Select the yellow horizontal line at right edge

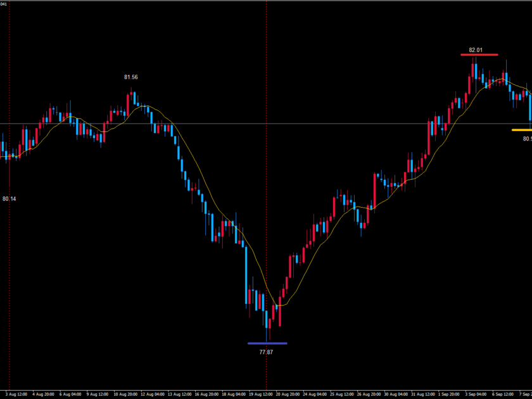[x=522, y=130]
